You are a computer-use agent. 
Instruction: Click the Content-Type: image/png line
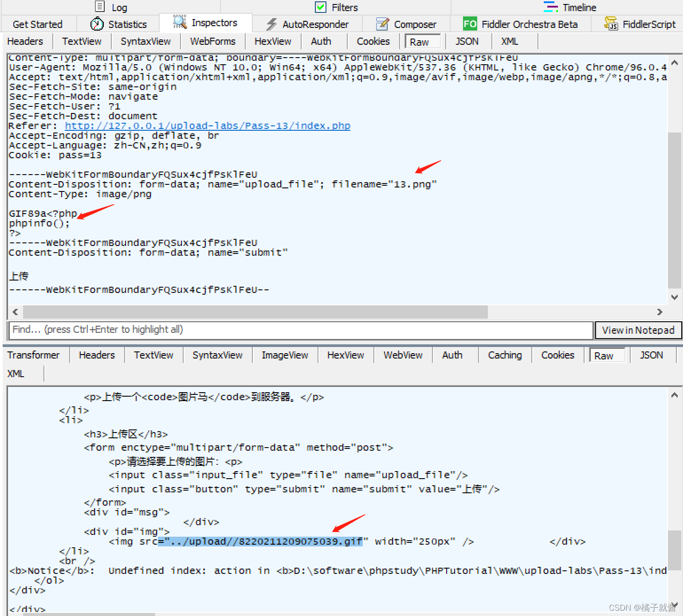point(80,194)
